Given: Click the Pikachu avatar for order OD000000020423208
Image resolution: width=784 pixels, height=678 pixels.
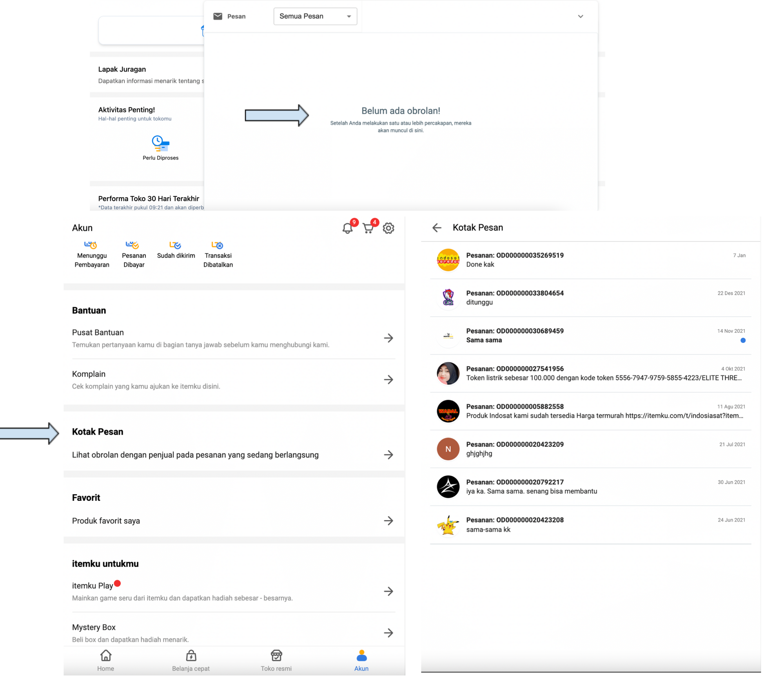Looking at the screenshot, I should click(x=448, y=525).
